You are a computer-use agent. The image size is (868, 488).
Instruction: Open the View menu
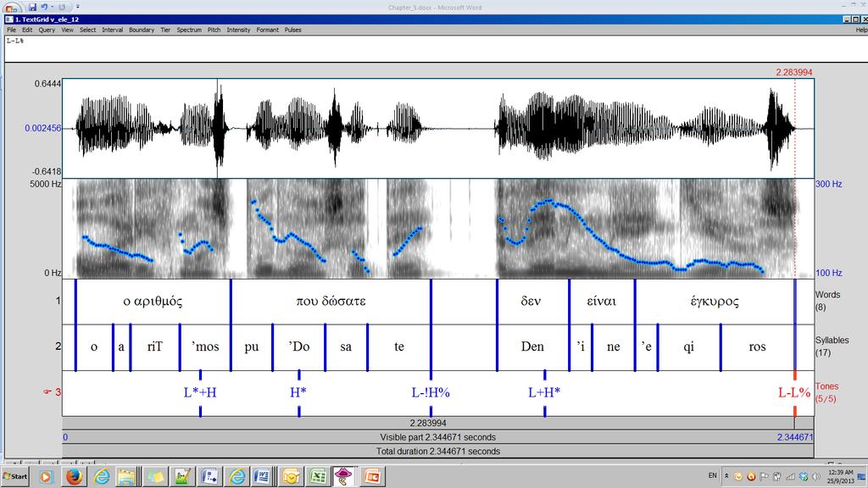click(x=68, y=30)
